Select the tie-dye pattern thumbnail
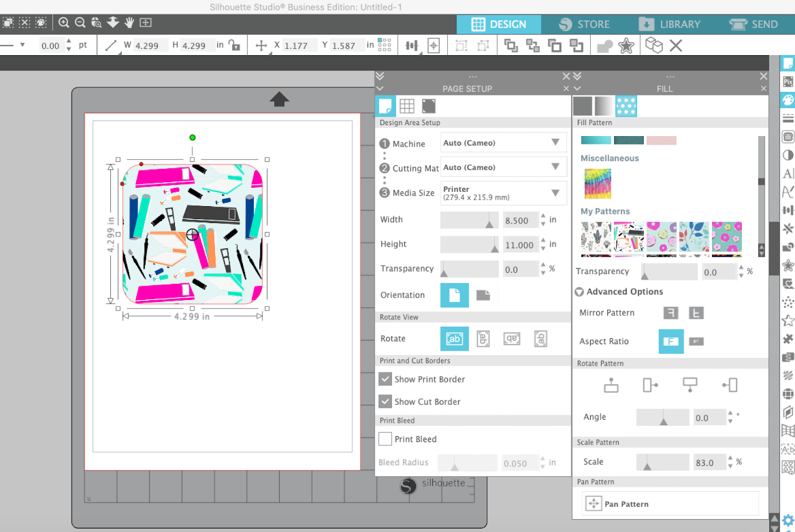Screen dimensions: 795x532 (597, 183)
